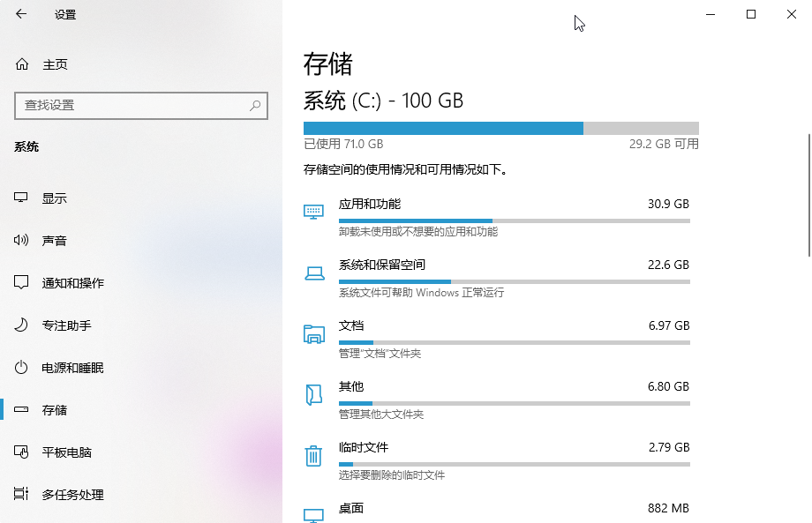Open 显示 settings page

click(141, 198)
